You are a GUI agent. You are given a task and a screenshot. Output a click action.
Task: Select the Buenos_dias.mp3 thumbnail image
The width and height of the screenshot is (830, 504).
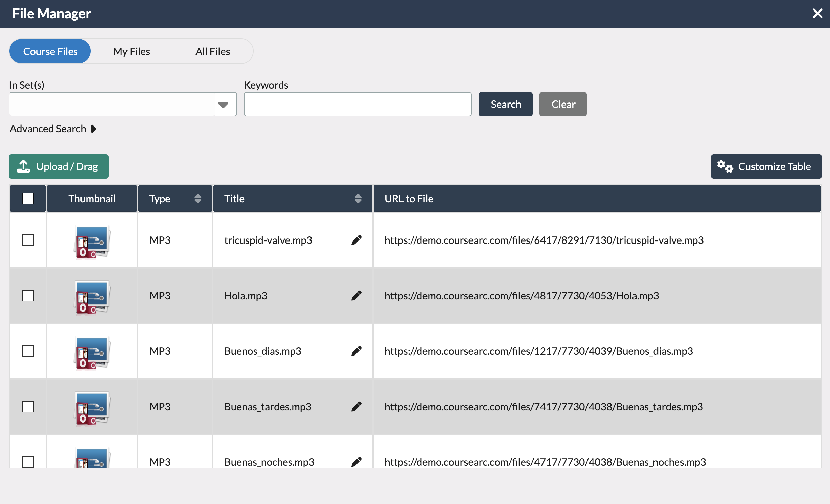[92, 353]
